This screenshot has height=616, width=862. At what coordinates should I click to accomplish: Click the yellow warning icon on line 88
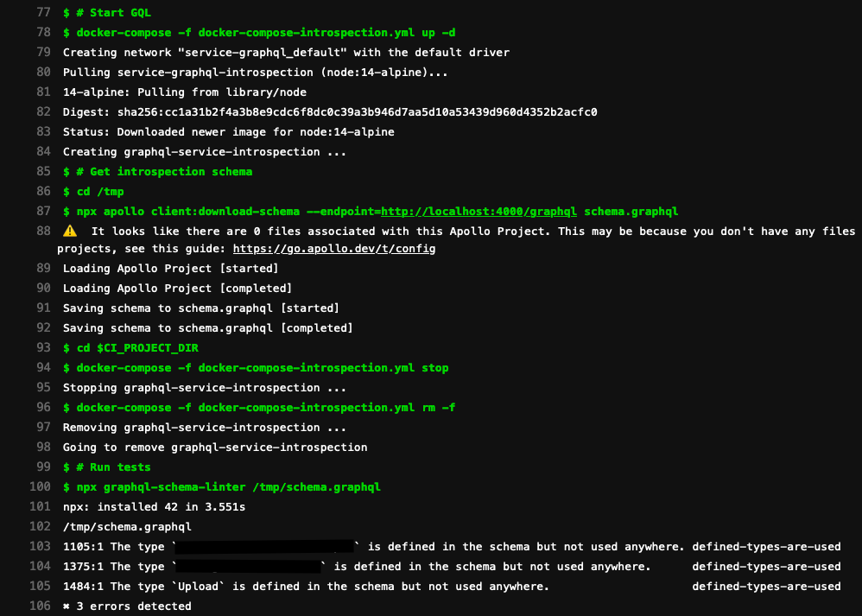point(70,231)
